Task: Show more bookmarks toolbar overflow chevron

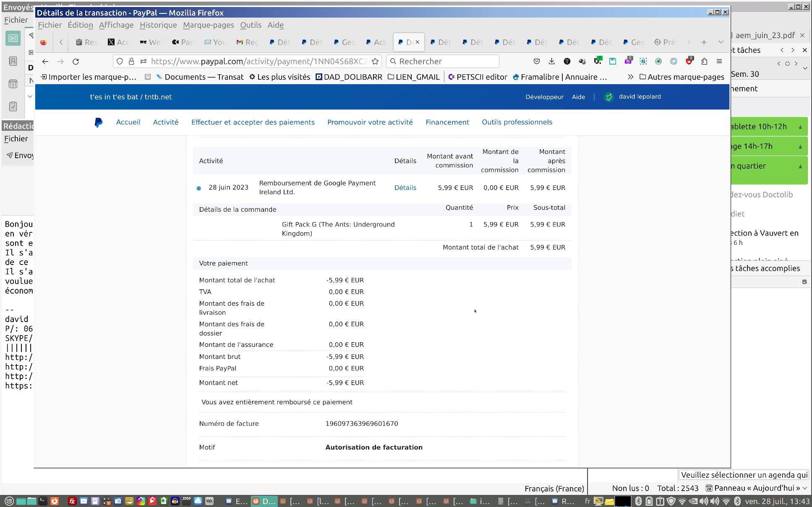Action: [630, 77]
